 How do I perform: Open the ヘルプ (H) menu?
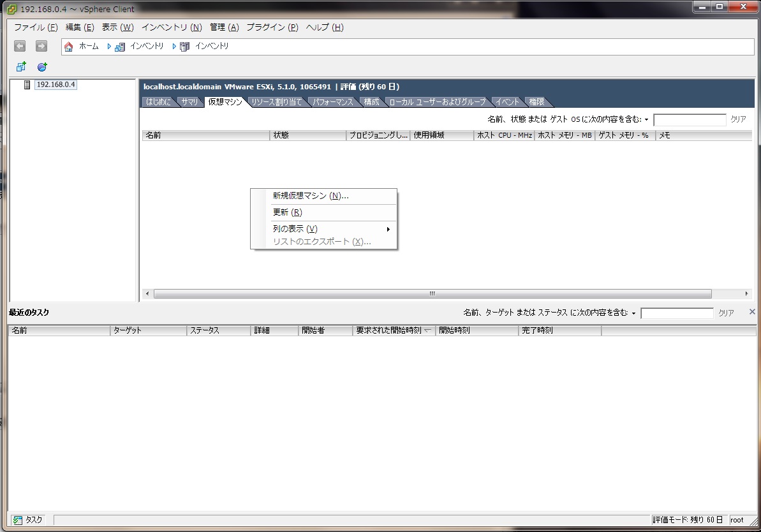click(x=325, y=27)
